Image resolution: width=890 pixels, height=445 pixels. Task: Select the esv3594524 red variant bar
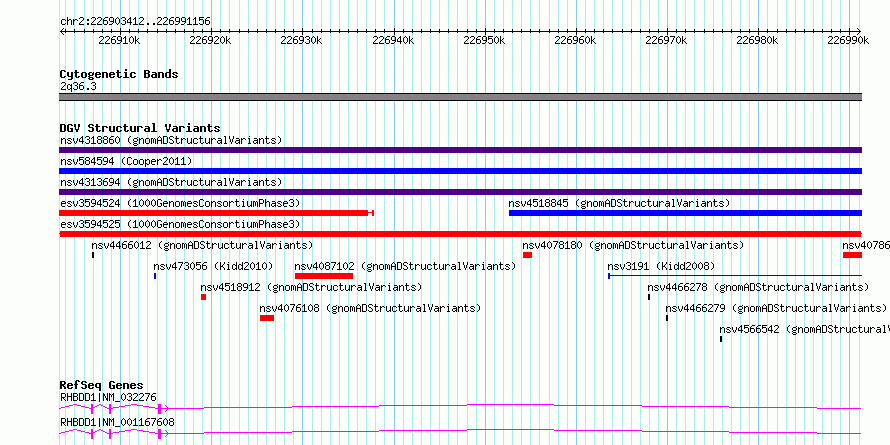[216, 213]
